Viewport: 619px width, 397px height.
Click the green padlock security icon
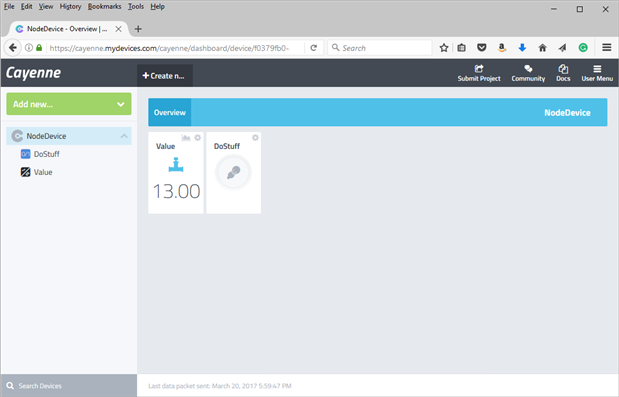(x=39, y=48)
